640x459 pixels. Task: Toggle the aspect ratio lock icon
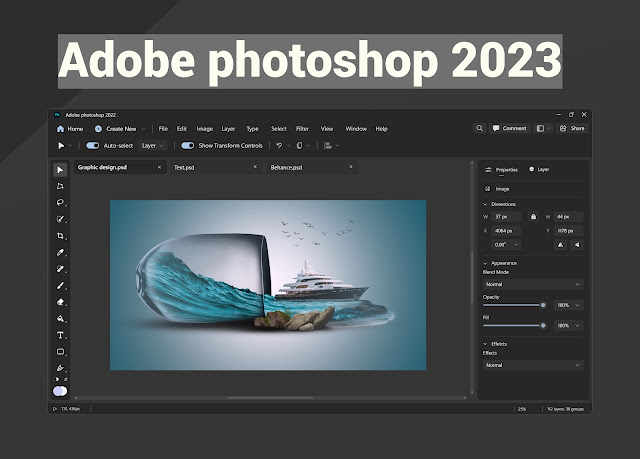533,217
